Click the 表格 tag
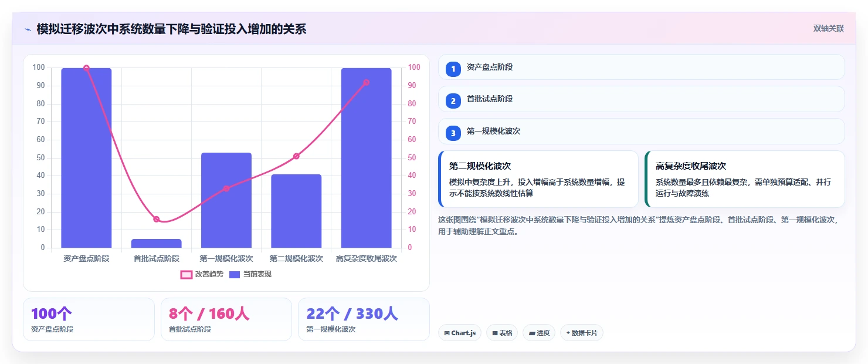 [502, 333]
